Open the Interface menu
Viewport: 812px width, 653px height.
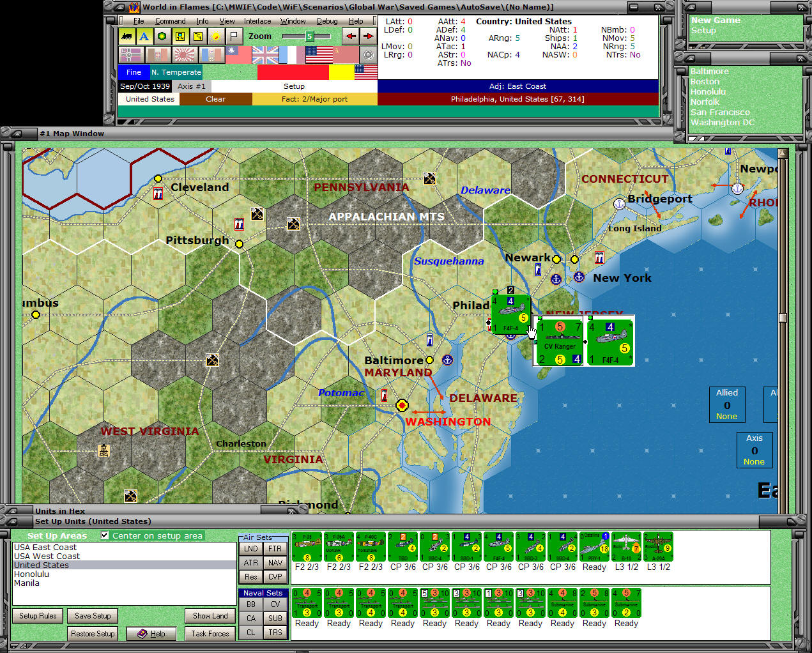pyautogui.click(x=257, y=21)
